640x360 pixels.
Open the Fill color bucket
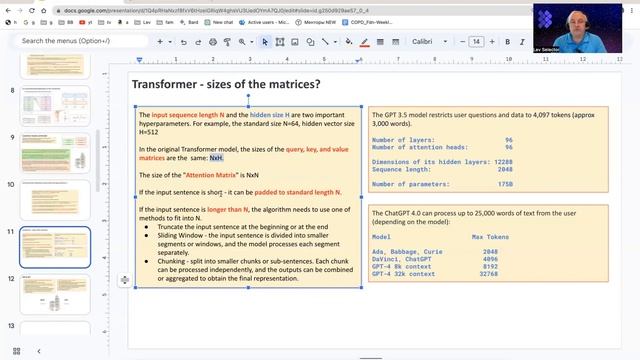coord(349,42)
